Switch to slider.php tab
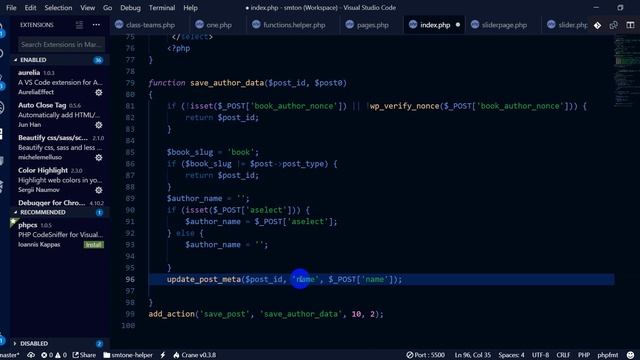640x360 pixels. point(567,25)
